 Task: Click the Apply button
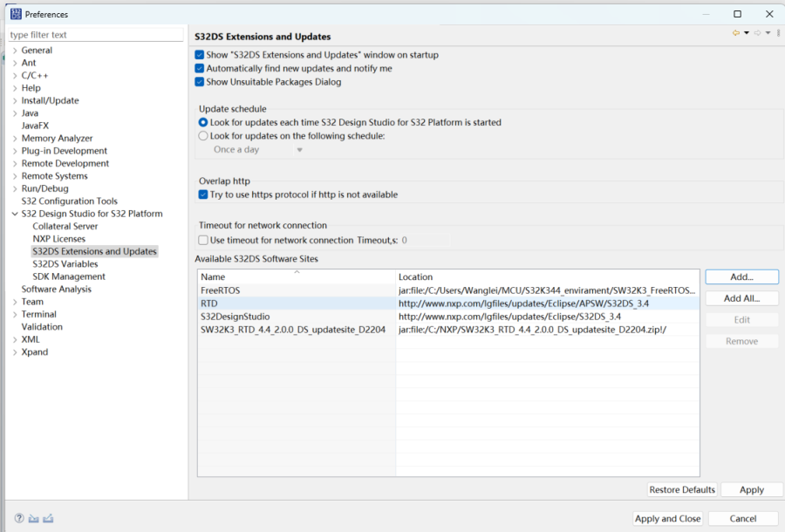(x=752, y=489)
